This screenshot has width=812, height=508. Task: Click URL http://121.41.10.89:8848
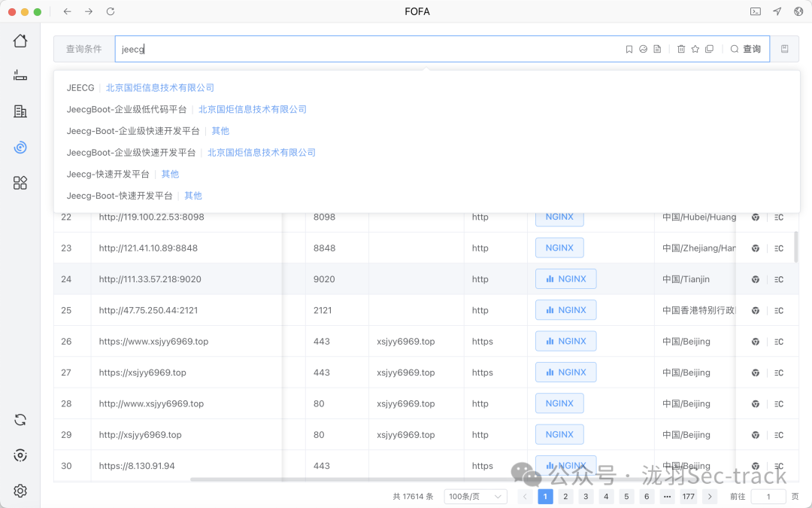(148, 248)
